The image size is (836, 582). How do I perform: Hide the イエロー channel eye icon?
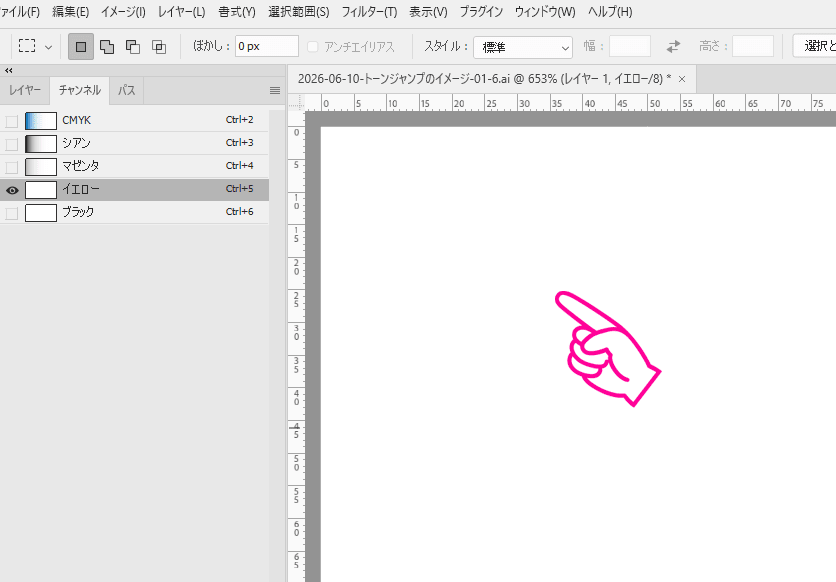tap(12, 190)
